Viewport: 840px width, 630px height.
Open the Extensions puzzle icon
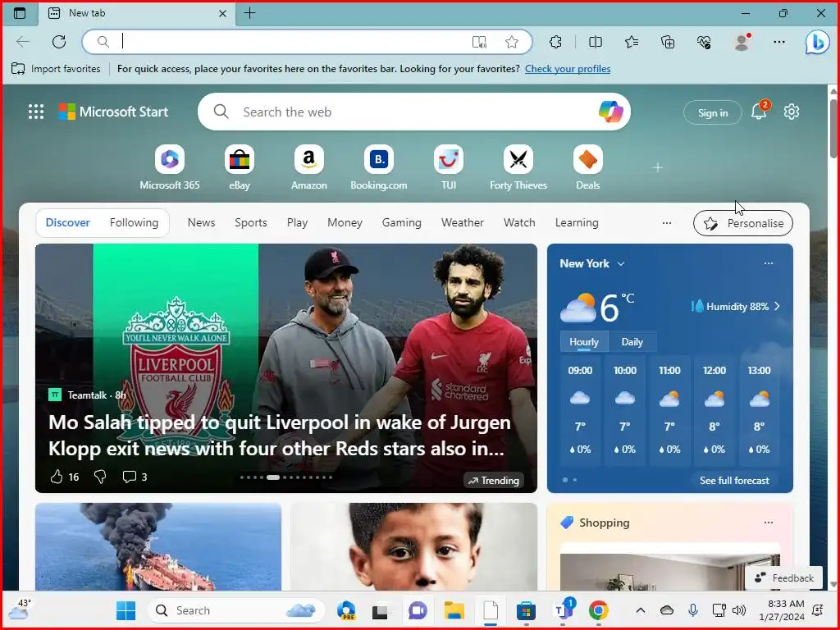pyautogui.click(x=555, y=42)
